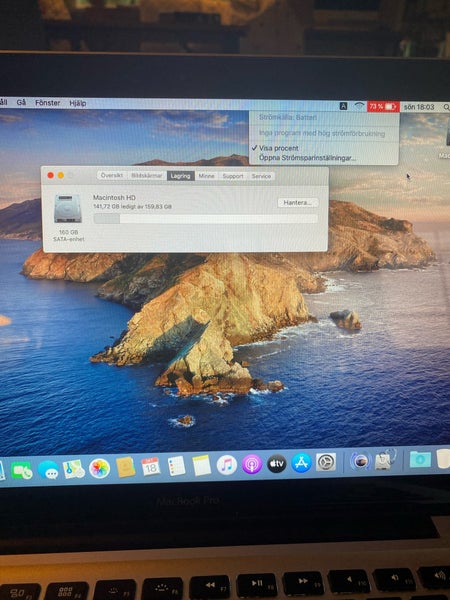Viewport: 450px width, 600px height.
Task: Open Calendar showing date 18
Action: (151, 467)
